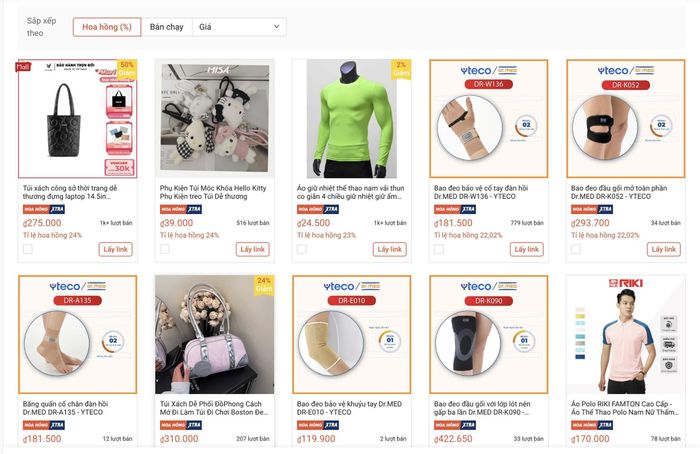The width and height of the screenshot is (700, 454).
Task: Click the Hoa Hồng Xtra badge under the RIKI polo
Action: (x=592, y=425)
